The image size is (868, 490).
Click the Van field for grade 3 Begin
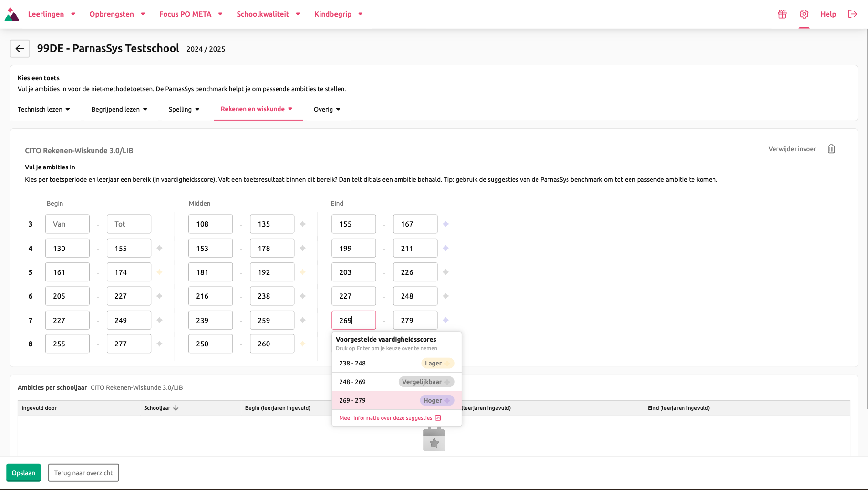[67, 224]
